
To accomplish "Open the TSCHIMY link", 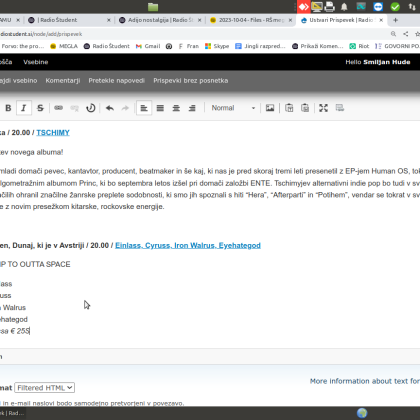I will coord(53,133).
